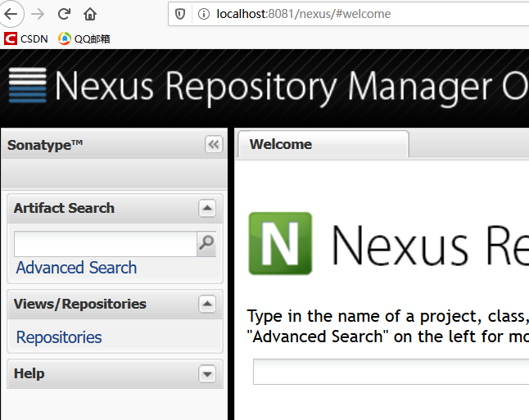Screen dimensions: 529x420
Task: Select the Welcome tab
Action: tap(323, 144)
